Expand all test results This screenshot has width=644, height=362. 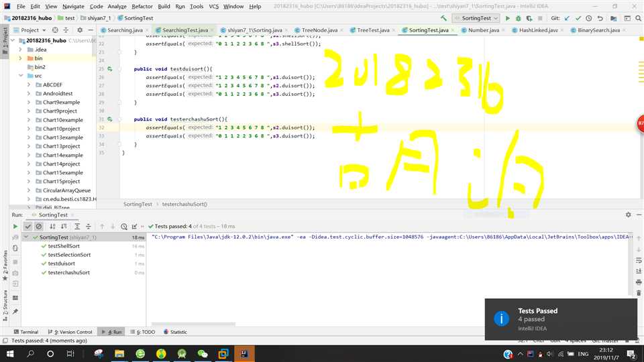76,226
